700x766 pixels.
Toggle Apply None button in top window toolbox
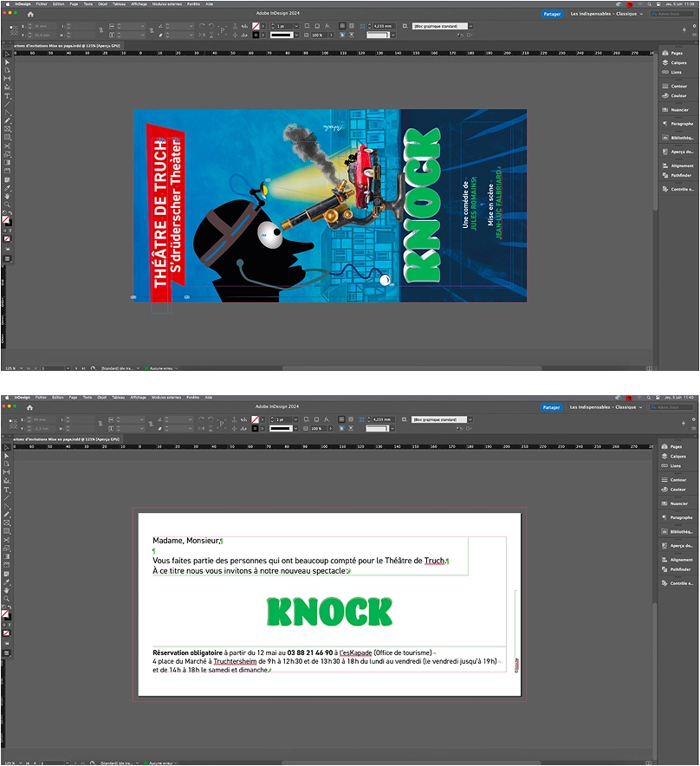7,239
